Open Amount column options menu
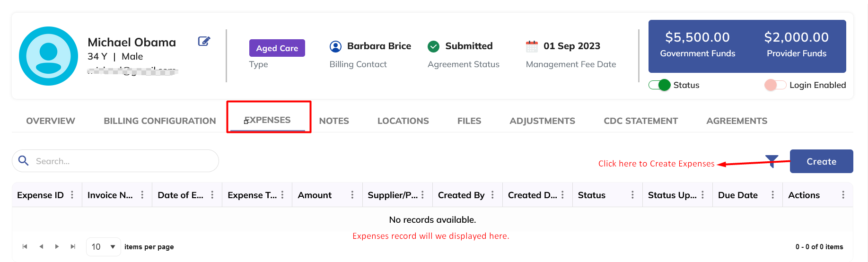This screenshot has height=262, width=868. click(352, 195)
